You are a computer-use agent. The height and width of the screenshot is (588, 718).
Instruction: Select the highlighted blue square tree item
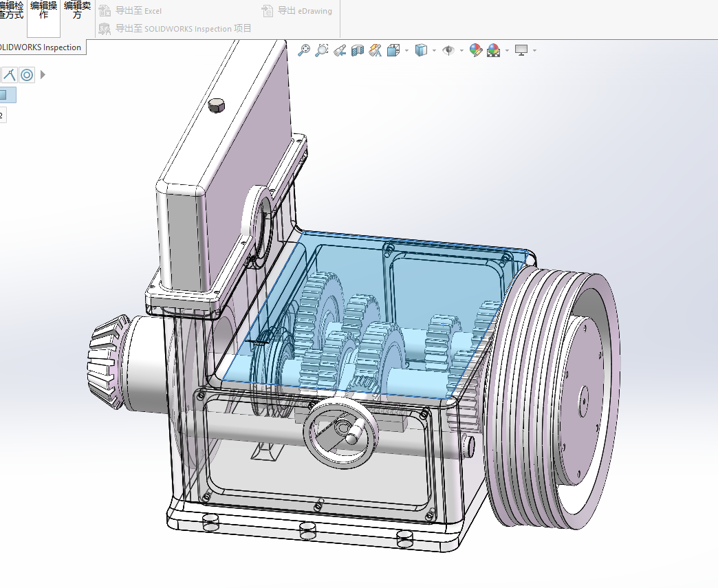click(x=8, y=95)
